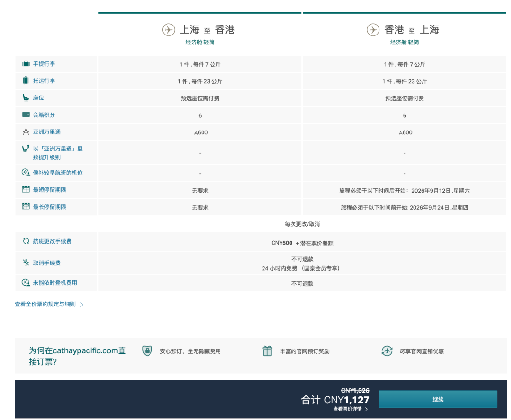Click the 手提行李 label
Image resolution: width=511 pixels, height=420 pixels.
tap(44, 64)
